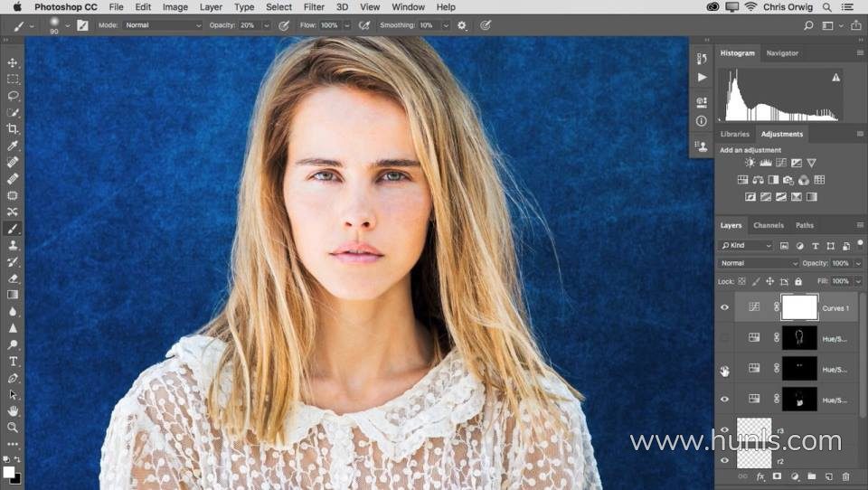The height and width of the screenshot is (490, 868).
Task: Open the Actions panel play icon
Action: coord(702,78)
